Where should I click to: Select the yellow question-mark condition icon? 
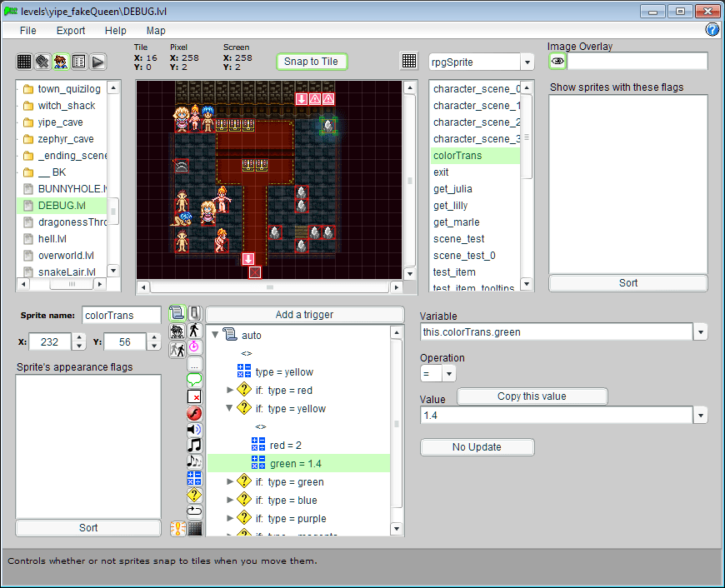194,494
